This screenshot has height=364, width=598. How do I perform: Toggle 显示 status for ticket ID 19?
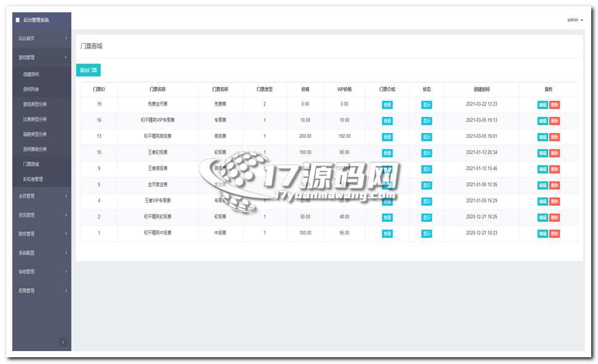pos(426,105)
